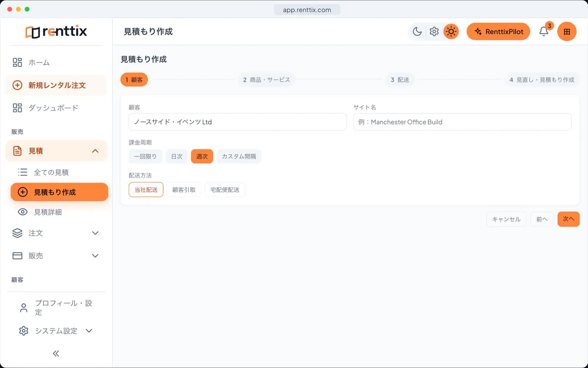
Task: Expand the 注文 section
Action: 56,233
